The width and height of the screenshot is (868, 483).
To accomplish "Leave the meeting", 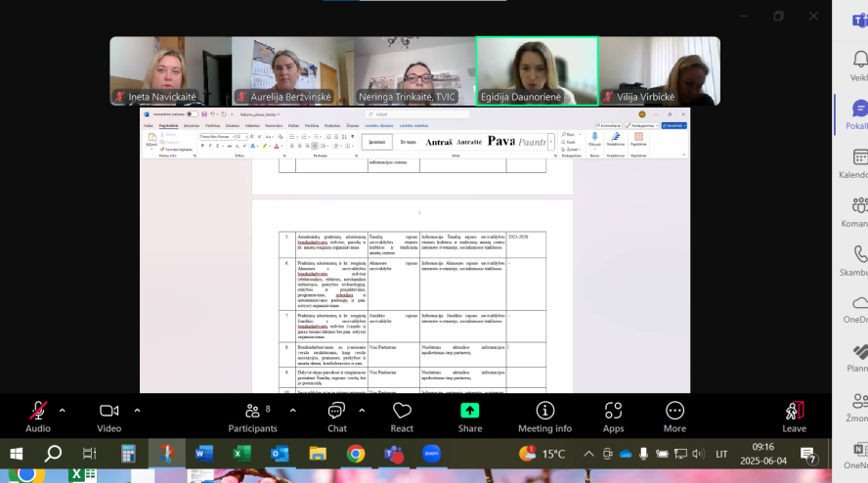I will 795,417.
